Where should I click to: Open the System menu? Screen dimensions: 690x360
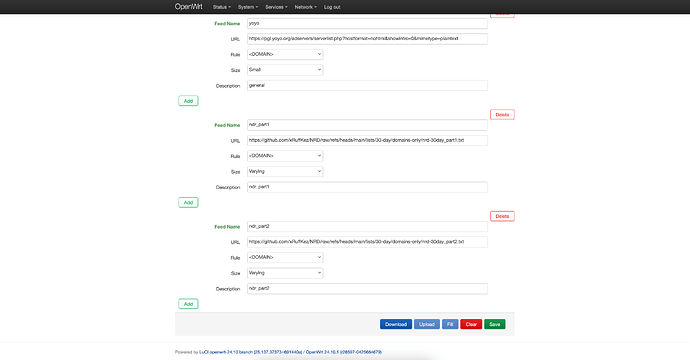click(248, 7)
